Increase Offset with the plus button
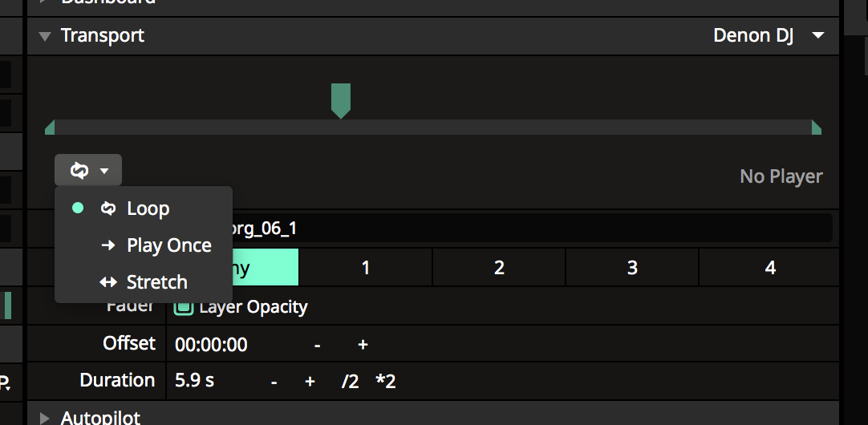 point(363,345)
